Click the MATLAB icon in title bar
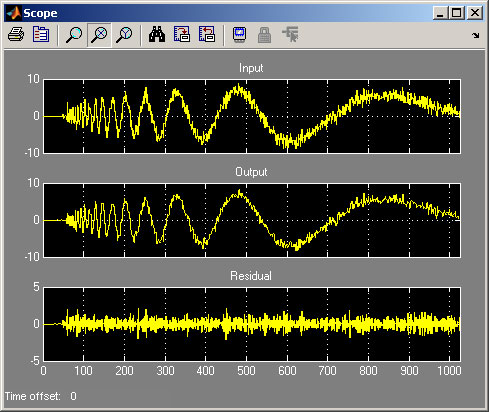Viewport: 489px width, 412px height. tap(14, 13)
